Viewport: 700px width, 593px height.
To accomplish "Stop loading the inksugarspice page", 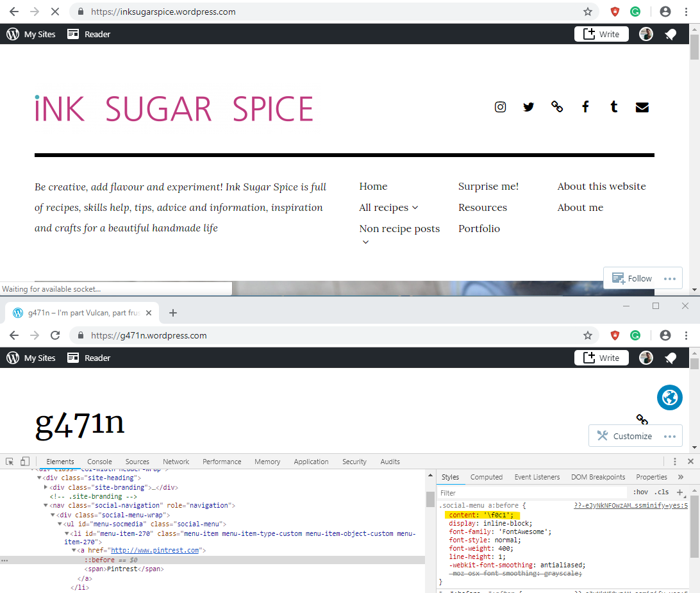I will (55, 12).
